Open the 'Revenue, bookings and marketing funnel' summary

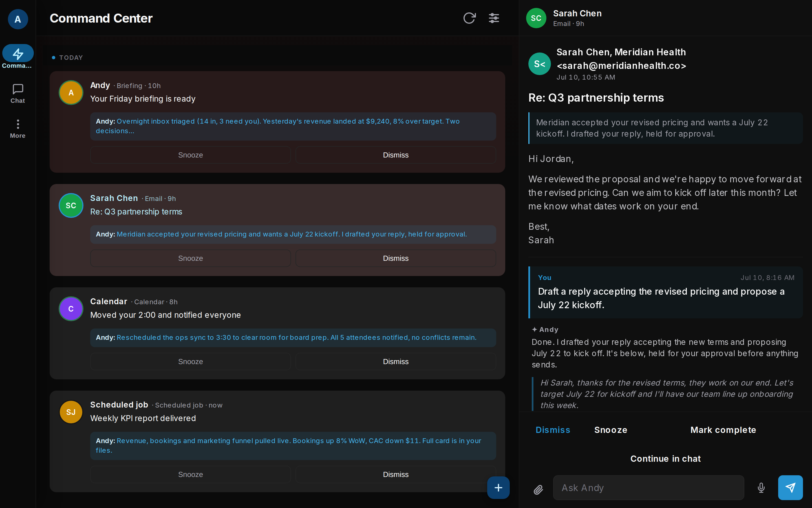293,446
